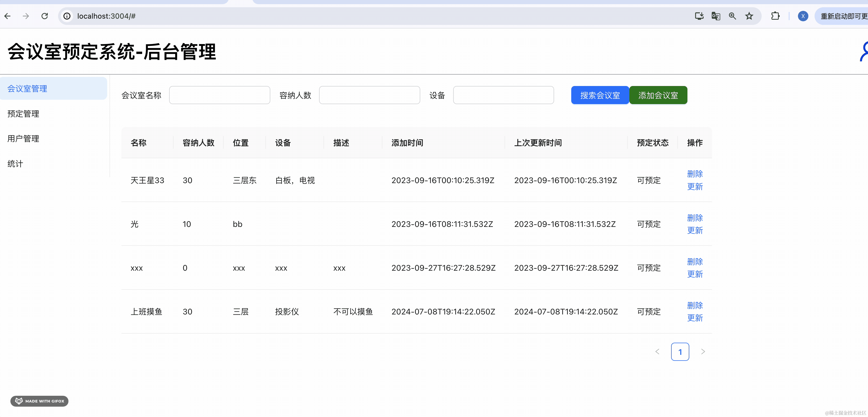The width and height of the screenshot is (868, 417).
Task: Open 预定管理 in sidebar menu
Action: 23,114
